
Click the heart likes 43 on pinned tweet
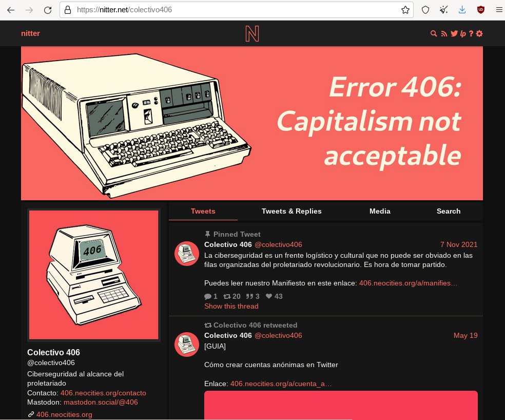tap(274, 297)
